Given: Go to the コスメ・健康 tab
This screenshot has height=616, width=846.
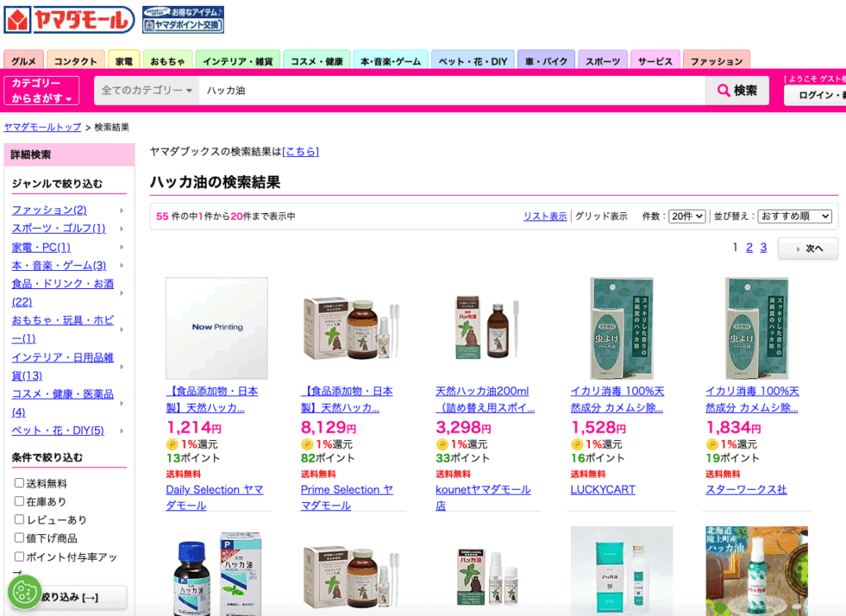Looking at the screenshot, I should 316,61.
